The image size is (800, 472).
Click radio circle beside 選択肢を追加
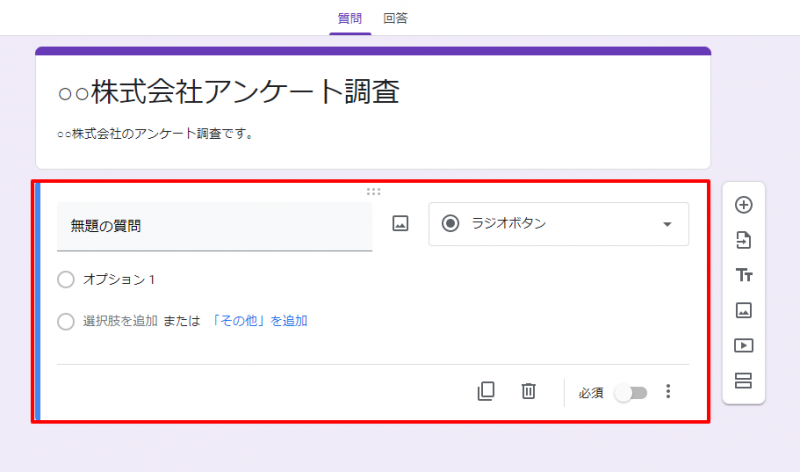pyautogui.click(x=66, y=322)
